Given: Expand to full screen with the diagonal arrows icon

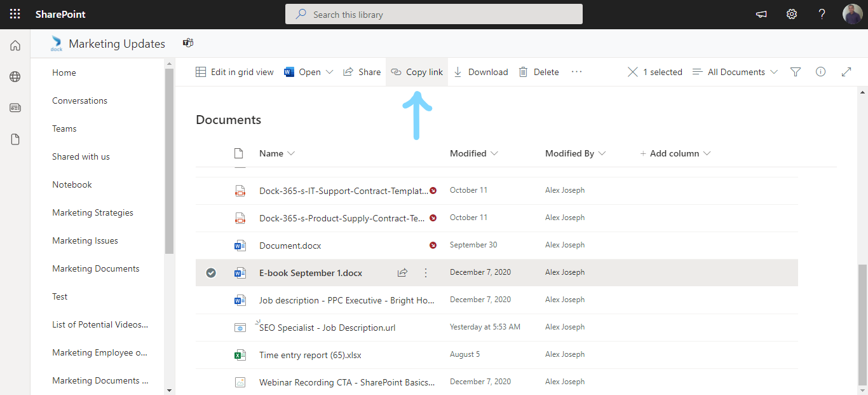Looking at the screenshot, I should click(846, 72).
